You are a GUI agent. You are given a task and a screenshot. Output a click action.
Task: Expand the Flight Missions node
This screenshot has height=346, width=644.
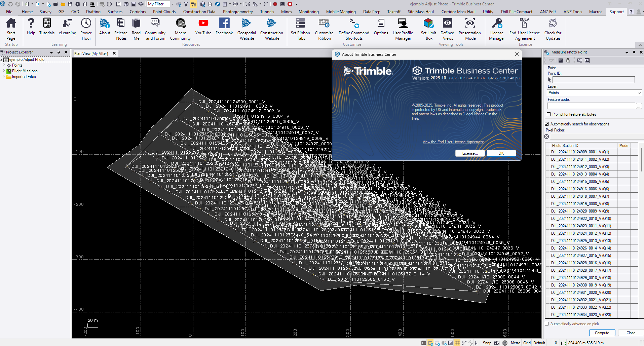tap(4, 71)
